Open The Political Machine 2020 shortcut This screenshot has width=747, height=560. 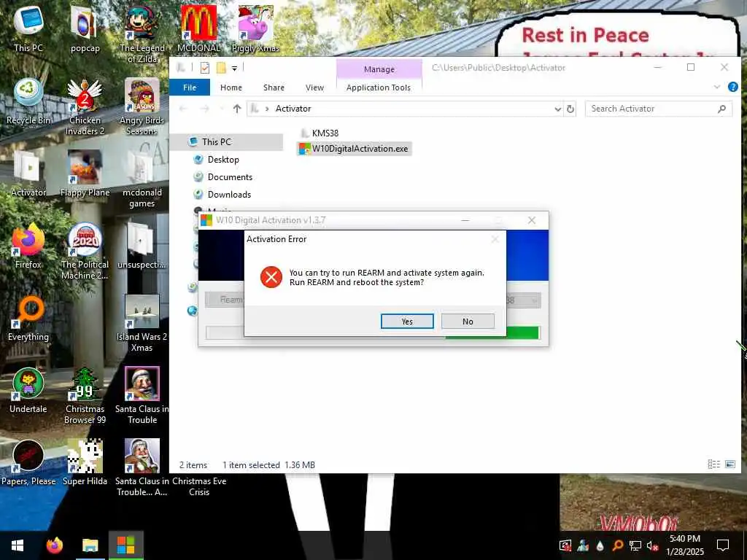85,251
